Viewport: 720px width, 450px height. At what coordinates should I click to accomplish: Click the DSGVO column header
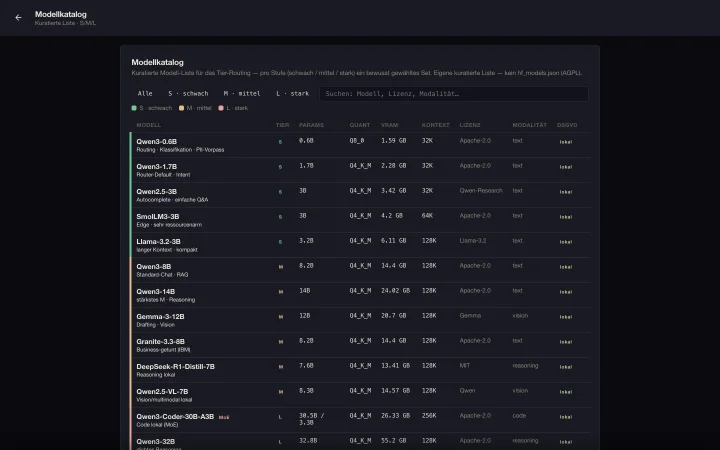tap(567, 125)
